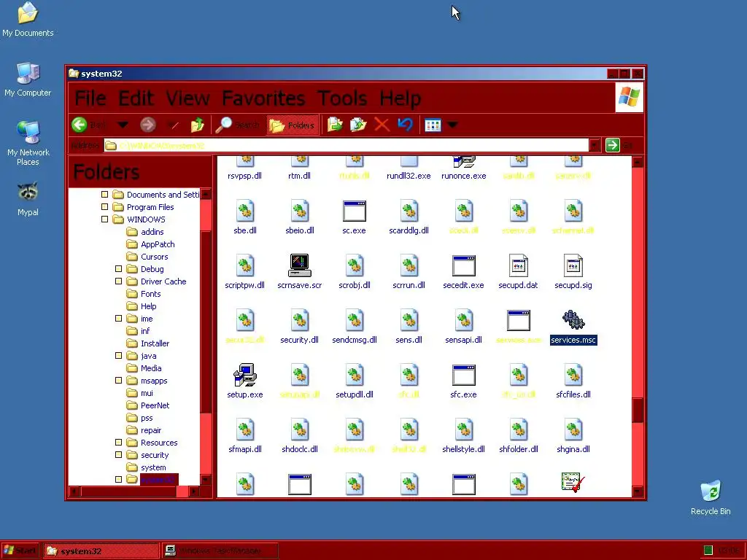Select the sc.exe window icon

pos(354,211)
